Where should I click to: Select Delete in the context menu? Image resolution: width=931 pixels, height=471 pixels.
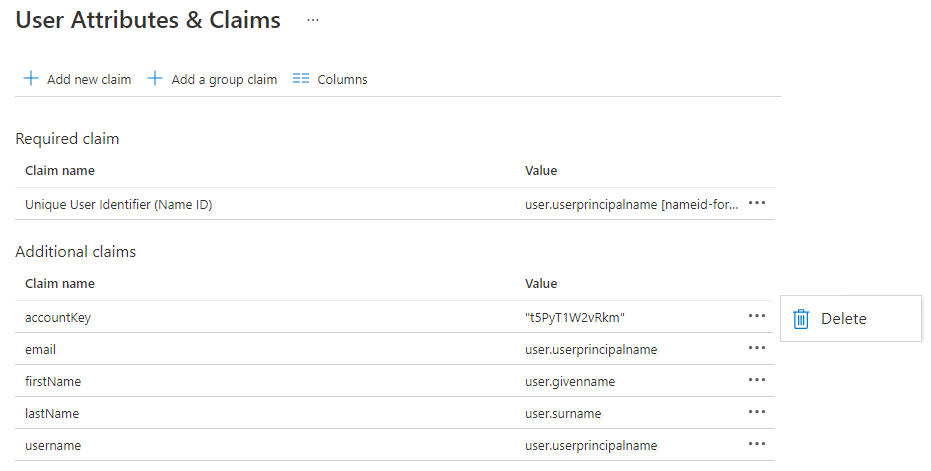(x=843, y=319)
